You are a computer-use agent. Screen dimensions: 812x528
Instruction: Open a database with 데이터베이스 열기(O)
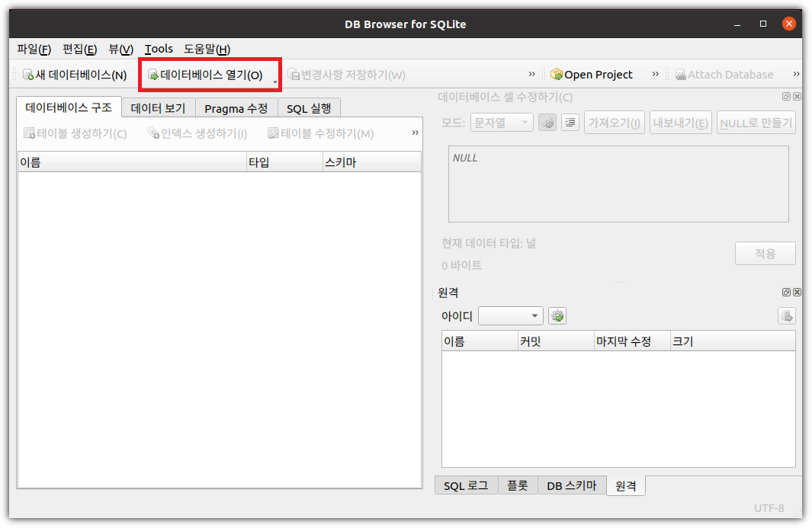(x=206, y=75)
